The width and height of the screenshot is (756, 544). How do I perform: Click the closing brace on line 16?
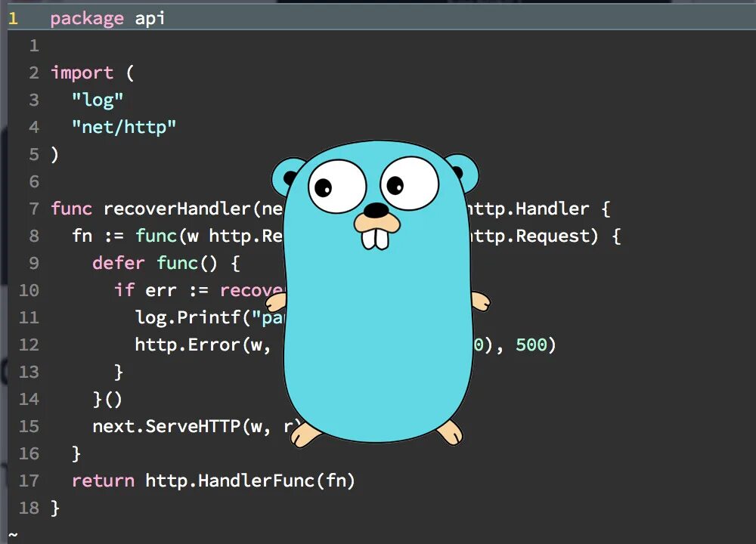pos(76,454)
